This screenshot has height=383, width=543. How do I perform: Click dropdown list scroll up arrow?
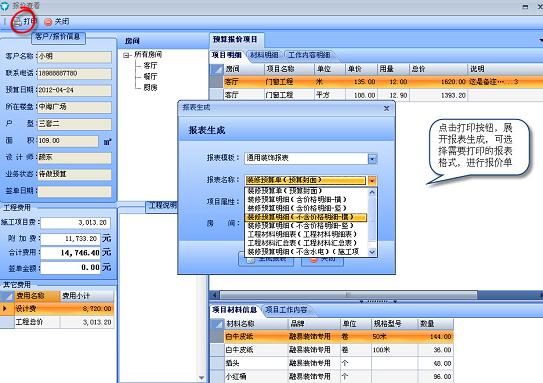click(x=372, y=192)
